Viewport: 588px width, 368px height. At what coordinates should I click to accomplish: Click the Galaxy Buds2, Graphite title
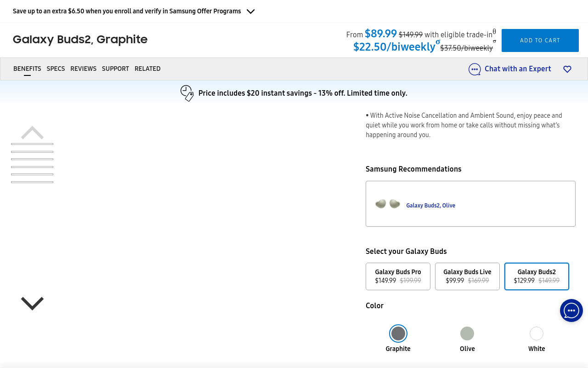click(x=80, y=40)
